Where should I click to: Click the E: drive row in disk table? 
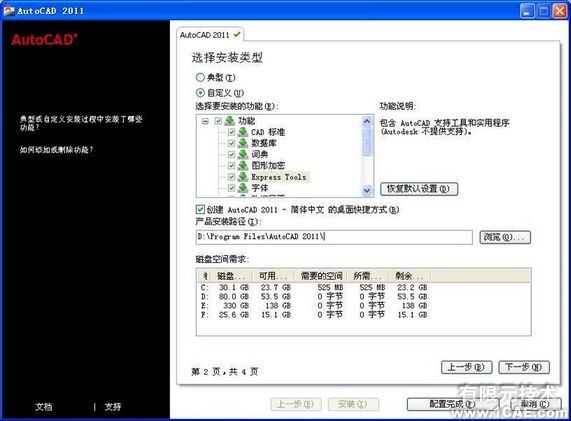point(314,306)
